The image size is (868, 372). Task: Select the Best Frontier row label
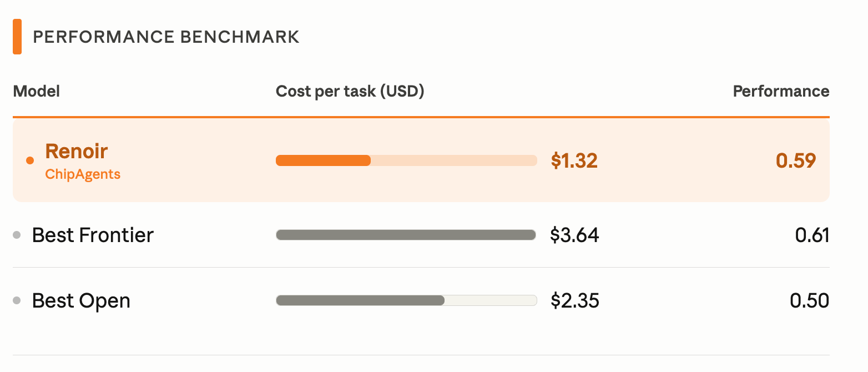tap(93, 235)
